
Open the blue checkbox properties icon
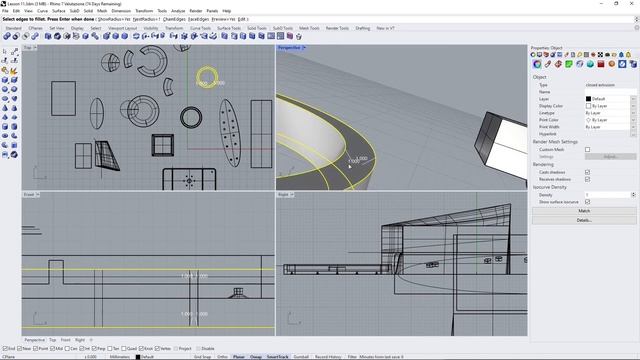622,64
